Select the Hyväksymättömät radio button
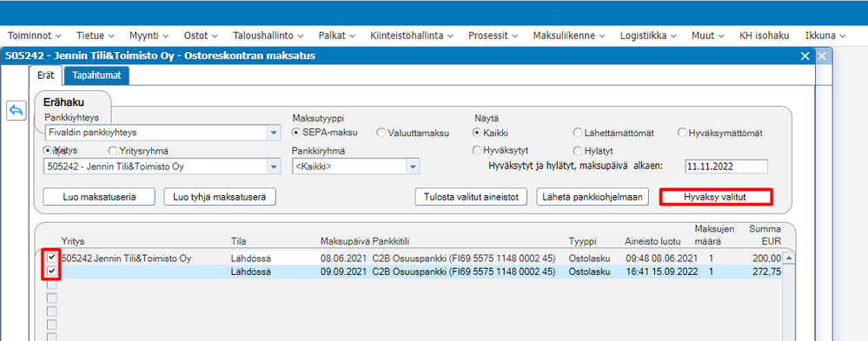 pyautogui.click(x=682, y=133)
